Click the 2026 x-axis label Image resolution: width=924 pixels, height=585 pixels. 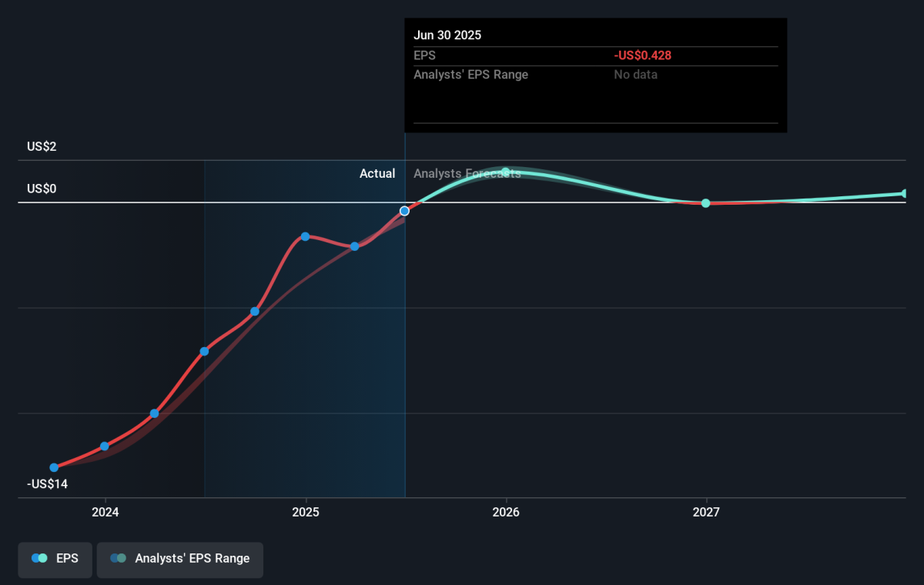click(x=506, y=512)
